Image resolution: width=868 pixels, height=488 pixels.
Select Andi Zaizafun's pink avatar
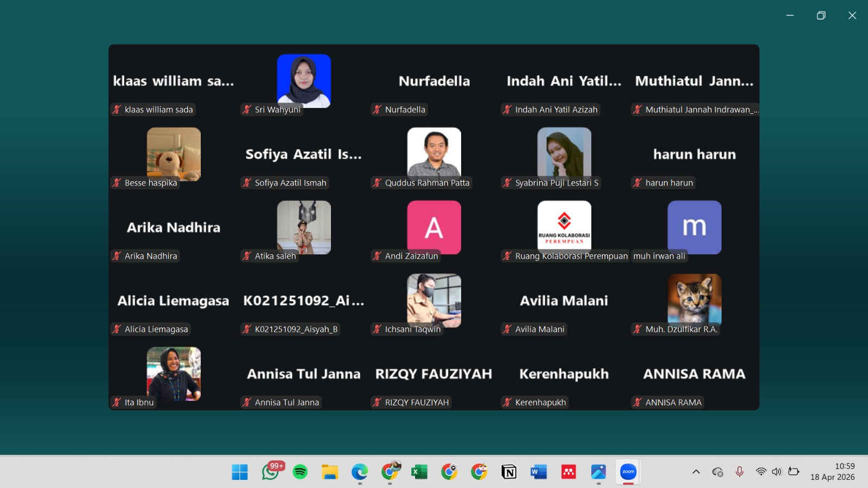[434, 227]
